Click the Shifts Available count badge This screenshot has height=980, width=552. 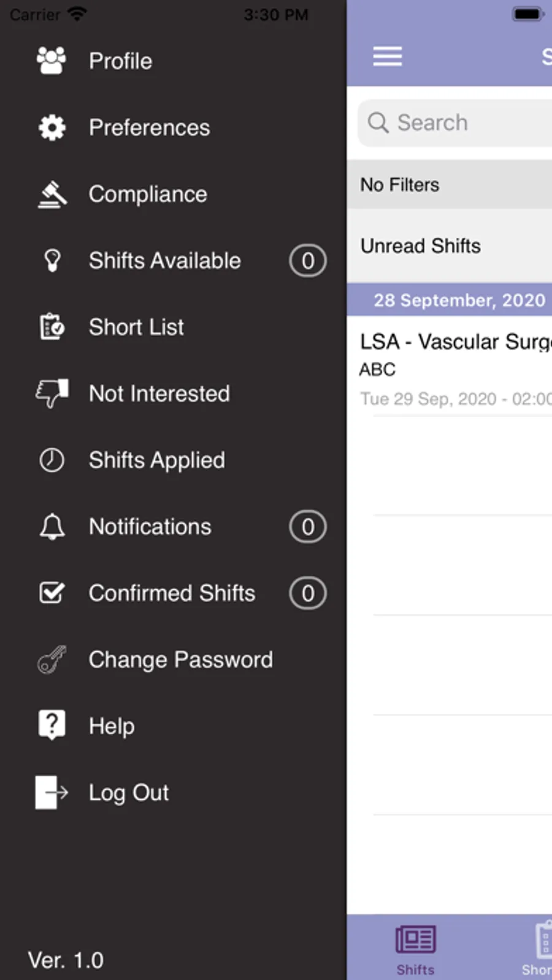[x=307, y=261]
